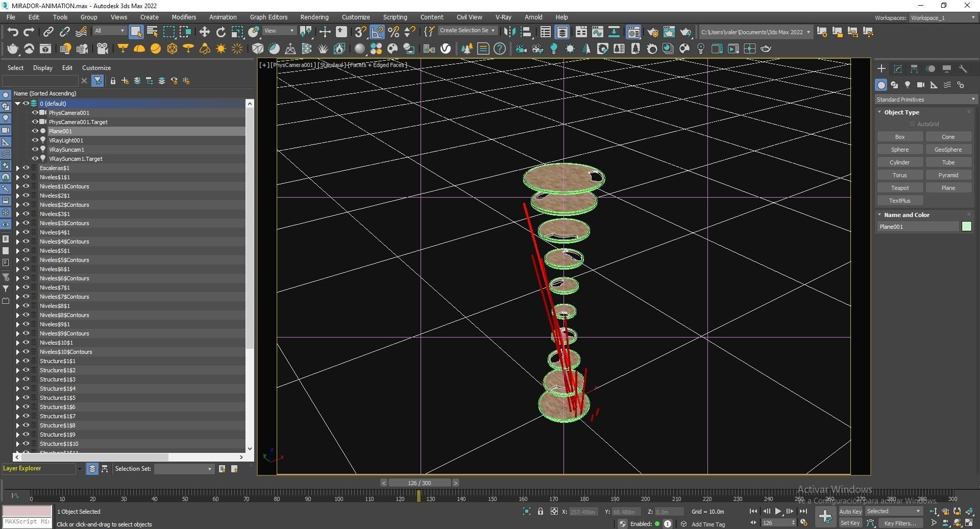This screenshot has height=529, width=980.
Task: Open the Customize menu in Scene Explorer
Action: 96,67
